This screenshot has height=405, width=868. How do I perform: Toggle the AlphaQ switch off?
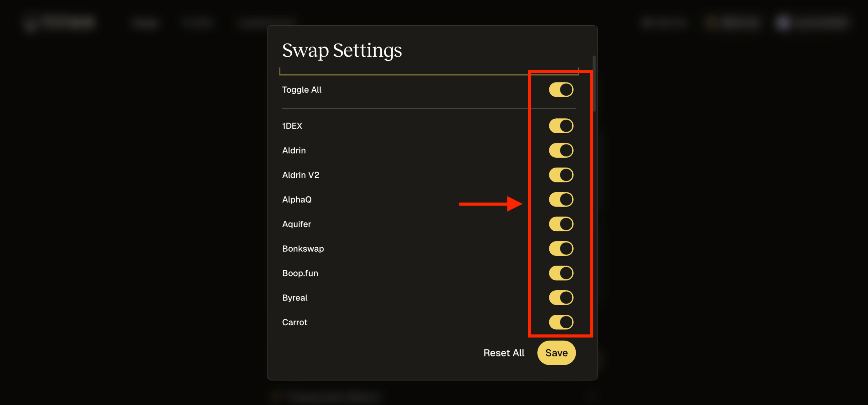[561, 199]
